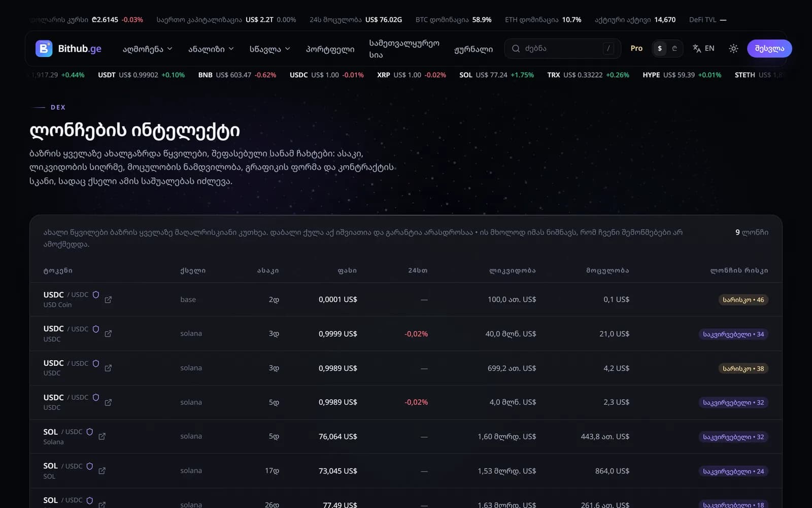This screenshot has width=812, height=508.
Task: Click the 76,064 US$ price cell
Action: pyautogui.click(x=338, y=436)
